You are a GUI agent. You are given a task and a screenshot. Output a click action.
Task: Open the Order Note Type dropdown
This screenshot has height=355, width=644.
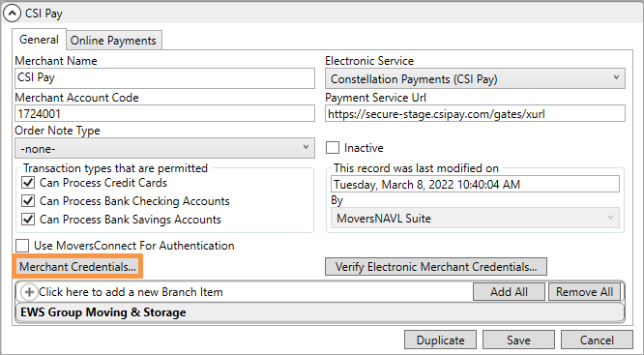click(164, 148)
